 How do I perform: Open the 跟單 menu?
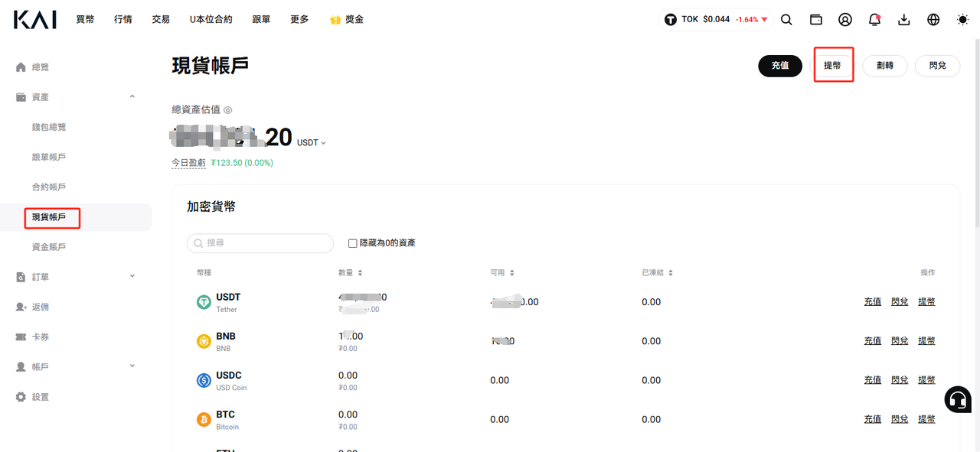click(261, 20)
